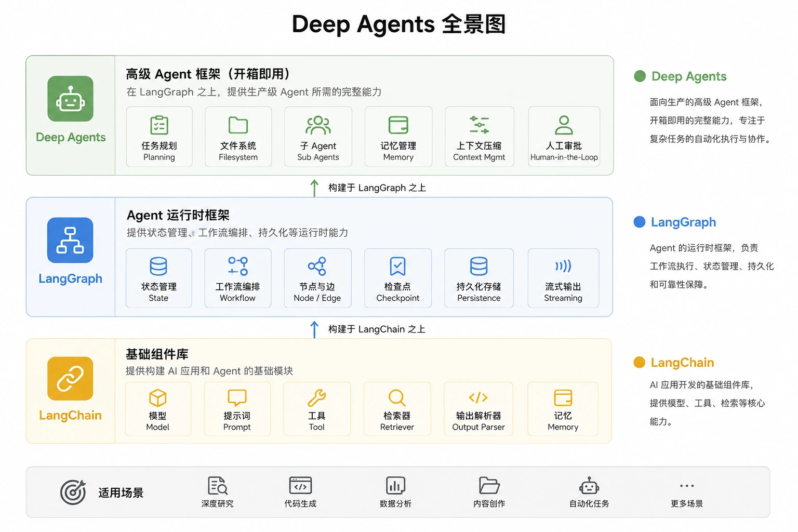Click the blue legend dot for LangGraph
The height and width of the screenshot is (532, 798).
(640, 222)
